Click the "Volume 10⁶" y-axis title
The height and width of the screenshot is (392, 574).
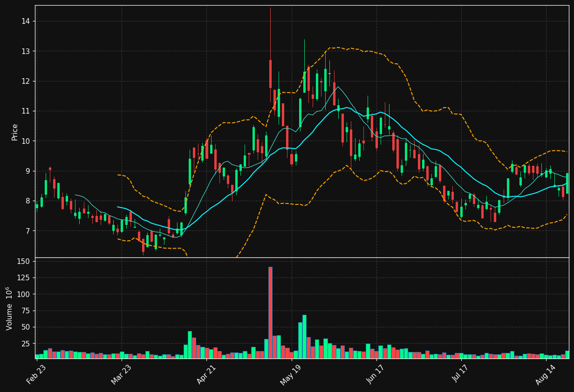(9, 308)
